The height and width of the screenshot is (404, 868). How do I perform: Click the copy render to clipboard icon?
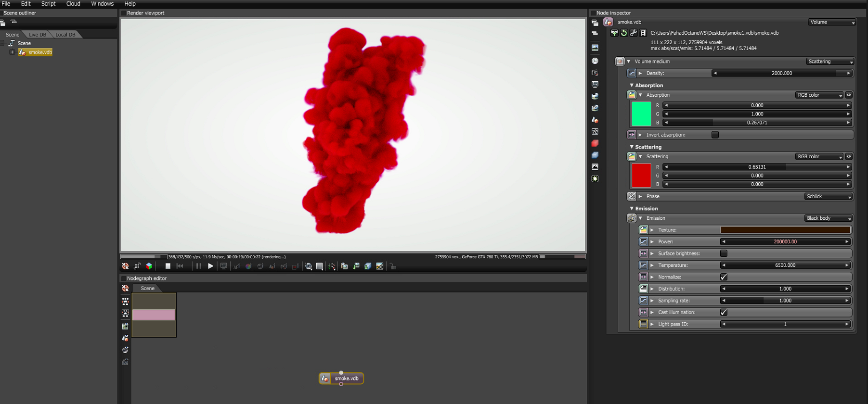point(344,266)
